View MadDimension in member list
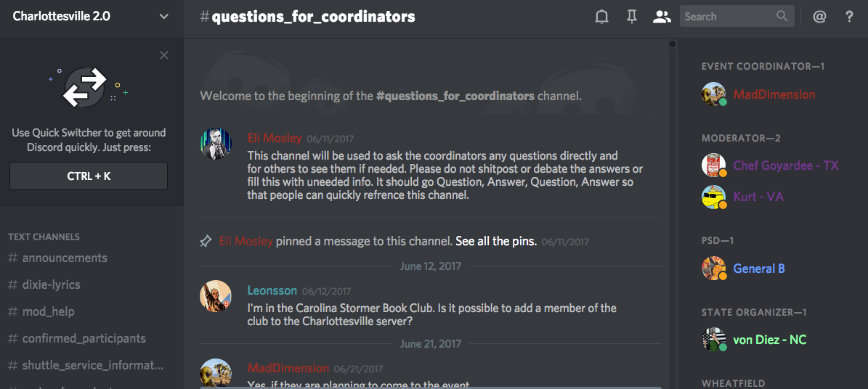The width and height of the screenshot is (868, 389). [x=774, y=94]
